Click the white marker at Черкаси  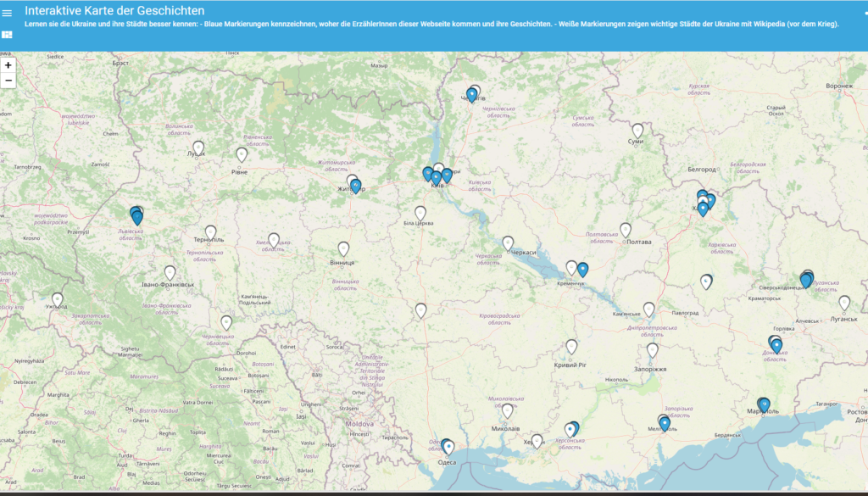(508, 242)
